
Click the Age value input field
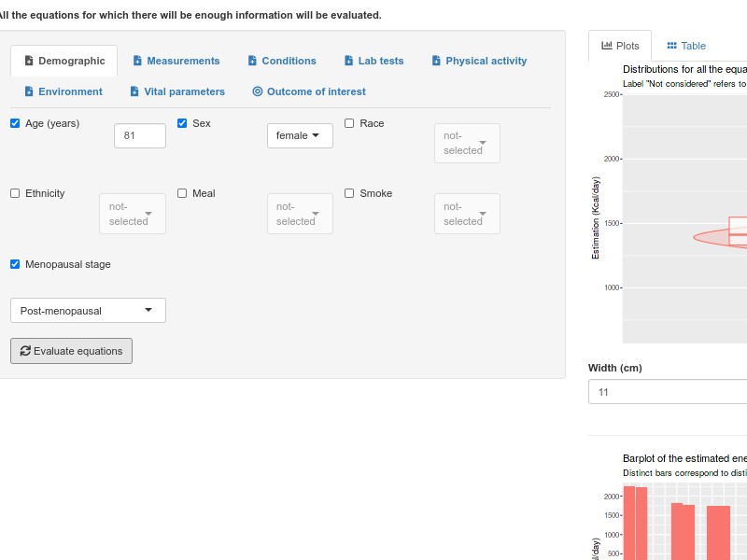point(139,135)
